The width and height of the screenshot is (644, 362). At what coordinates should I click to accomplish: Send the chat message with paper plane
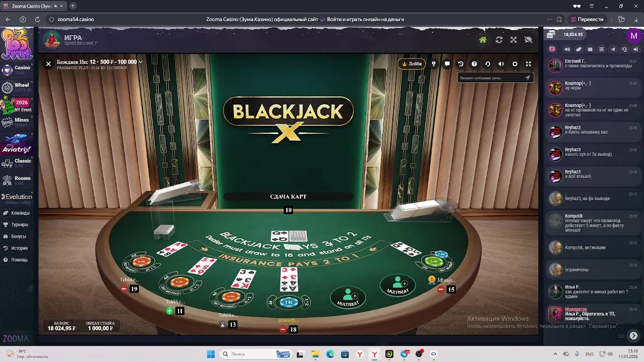point(527,78)
